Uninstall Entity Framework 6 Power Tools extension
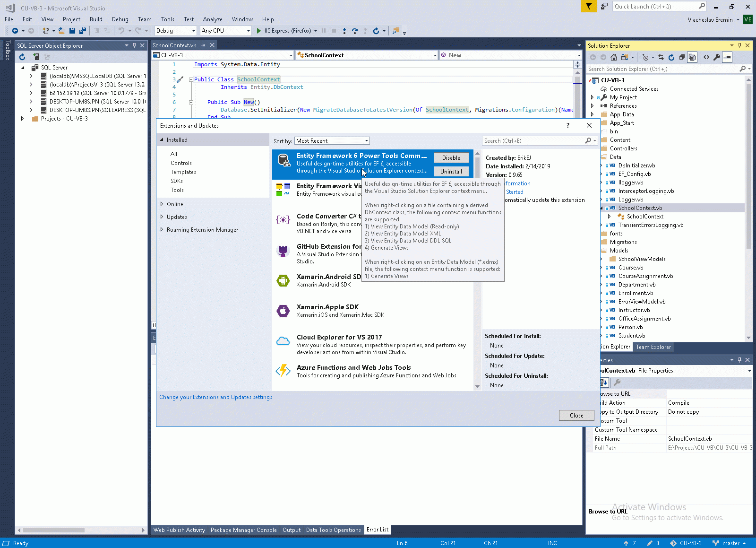The width and height of the screenshot is (756, 548). (451, 172)
